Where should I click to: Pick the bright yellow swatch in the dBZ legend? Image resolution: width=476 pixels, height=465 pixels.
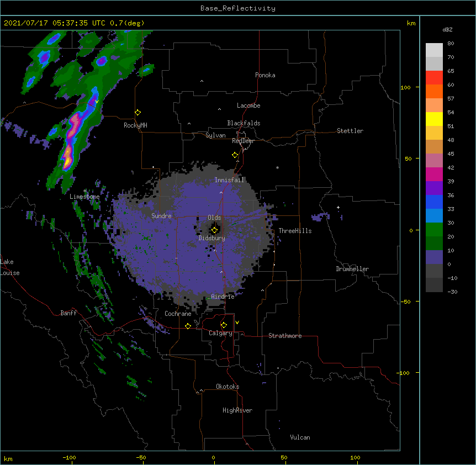(434, 119)
